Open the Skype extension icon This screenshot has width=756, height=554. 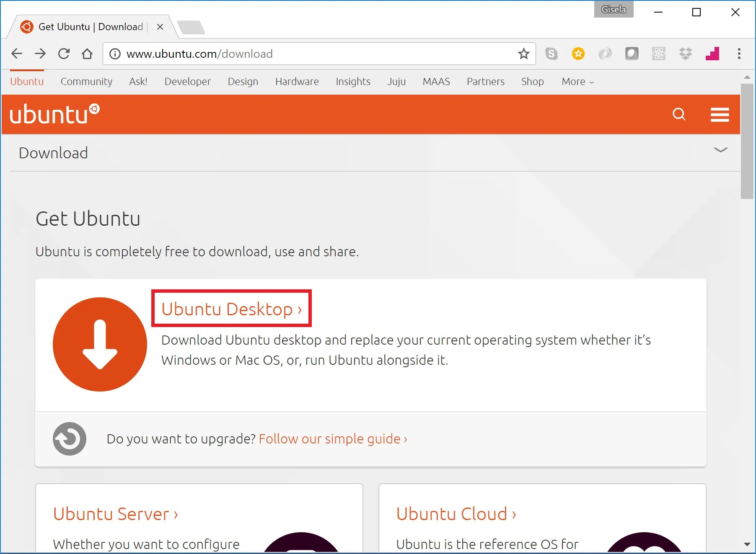[x=551, y=54]
